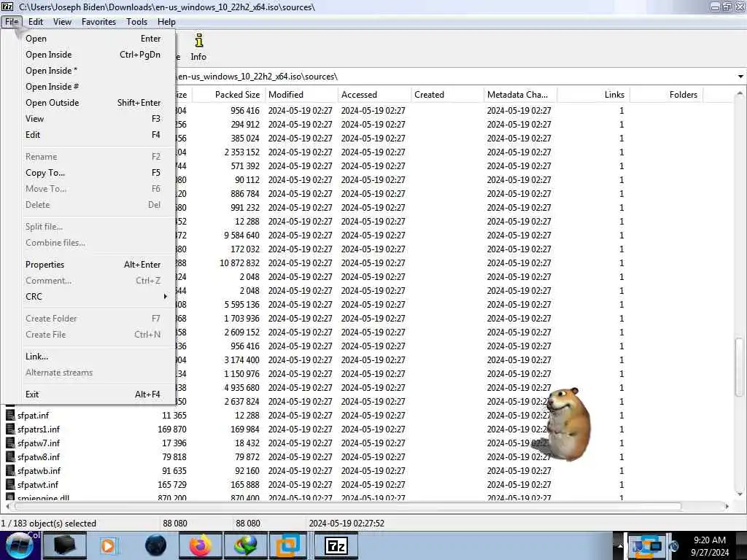The image size is (747, 560).
Task: Click the horizontal scrollbar thumb
Action: (x=348, y=506)
